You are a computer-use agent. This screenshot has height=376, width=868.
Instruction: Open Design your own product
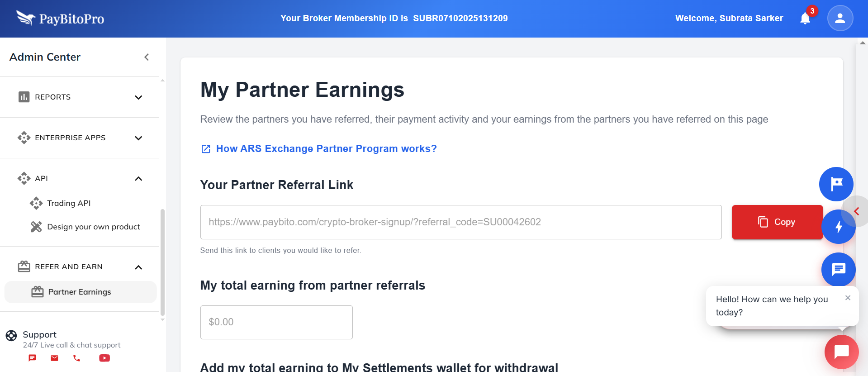pos(94,227)
